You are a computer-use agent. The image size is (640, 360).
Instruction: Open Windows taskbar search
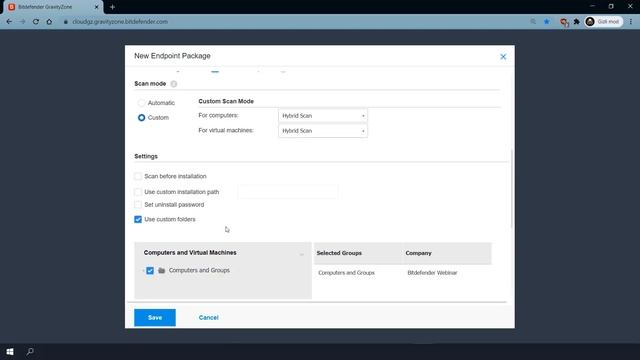[x=30, y=351]
